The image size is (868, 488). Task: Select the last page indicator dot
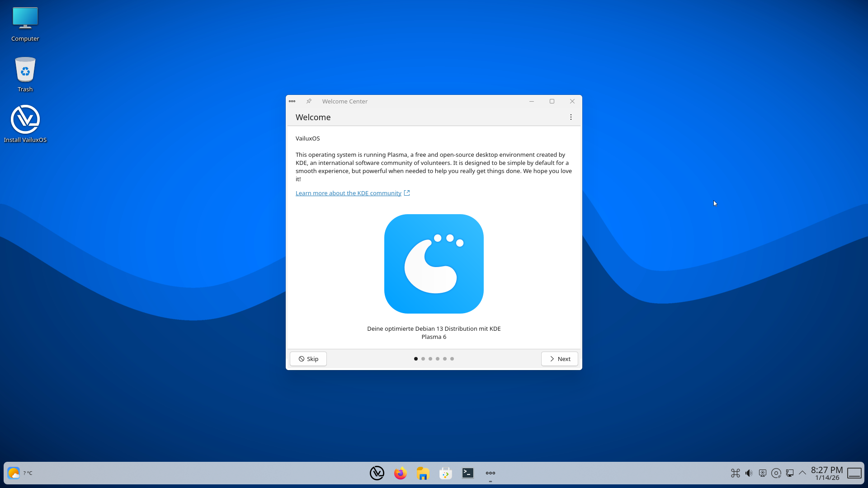click(452, 359)
